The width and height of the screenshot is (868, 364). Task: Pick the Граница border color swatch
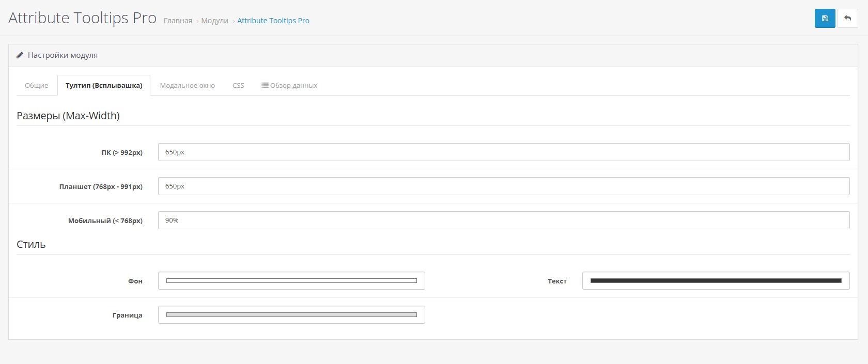pyautogui.click(x=291, y=315)
